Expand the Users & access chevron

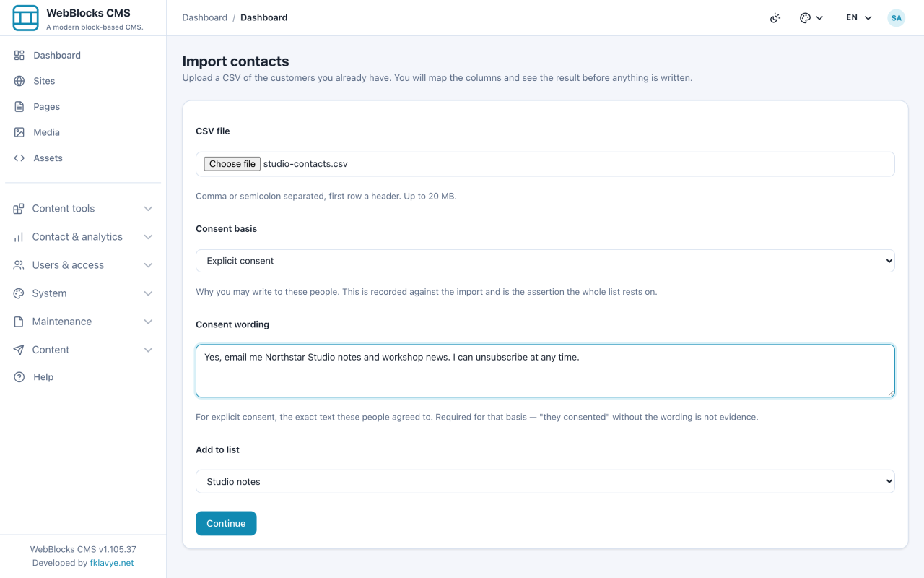(x=148, y=265)
